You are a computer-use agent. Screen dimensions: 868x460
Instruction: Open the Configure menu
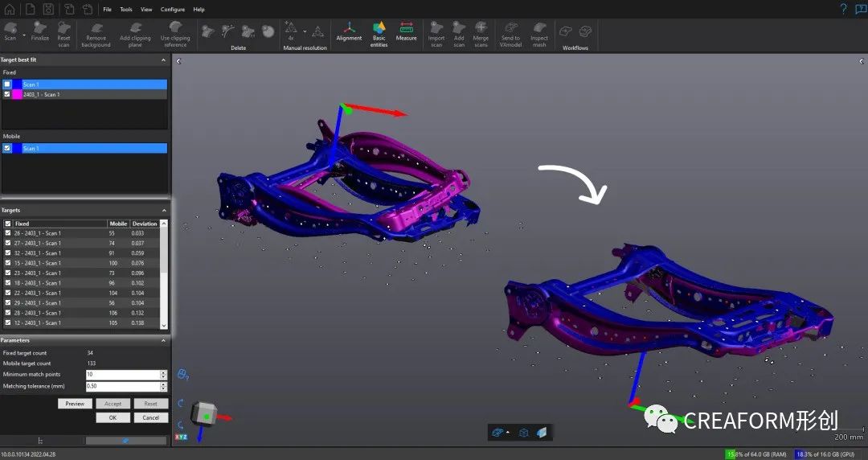(x=173, y=10)
